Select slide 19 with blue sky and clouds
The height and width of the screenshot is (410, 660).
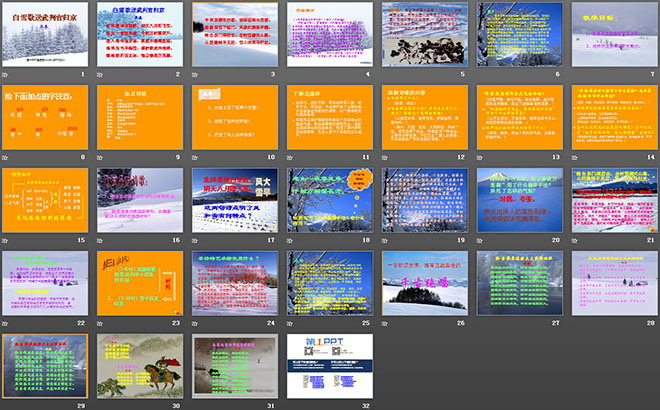[x=421, y=200]
